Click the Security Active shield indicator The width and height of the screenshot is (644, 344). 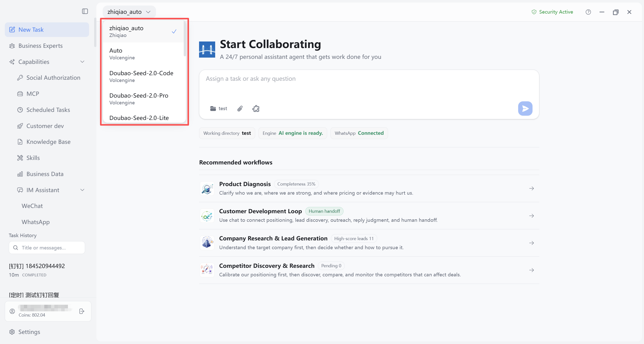pyautogui.click(x=552, y=12)
